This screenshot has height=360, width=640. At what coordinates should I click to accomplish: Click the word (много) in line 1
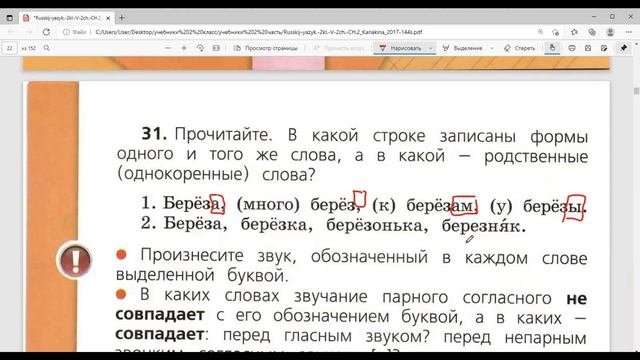click(x=268, y=204)
